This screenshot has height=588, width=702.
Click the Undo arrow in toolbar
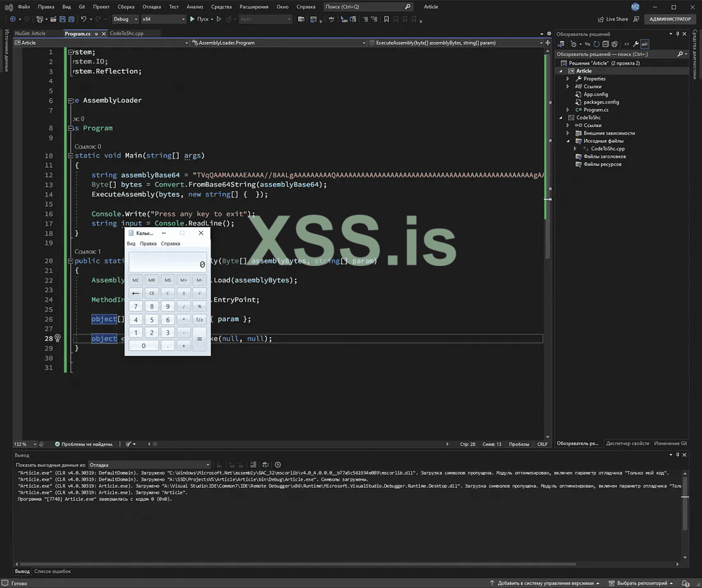[84, 19]
